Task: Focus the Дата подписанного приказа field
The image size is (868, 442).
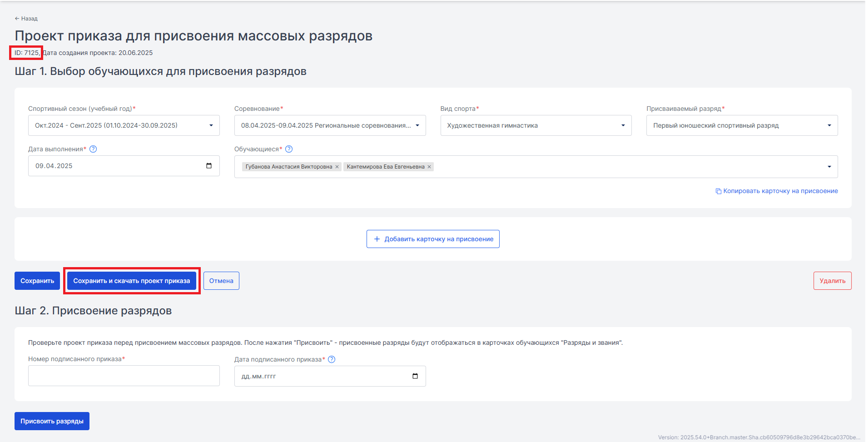Action: click(330, 376)
